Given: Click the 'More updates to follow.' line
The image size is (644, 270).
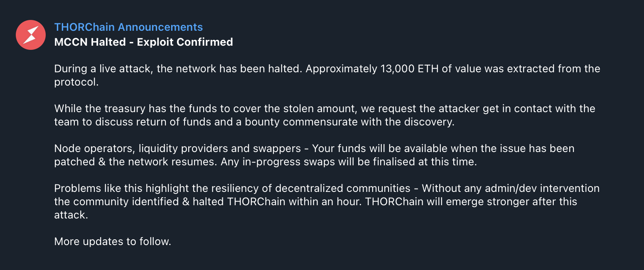Looking at the screenshot, I should (113, 241).
